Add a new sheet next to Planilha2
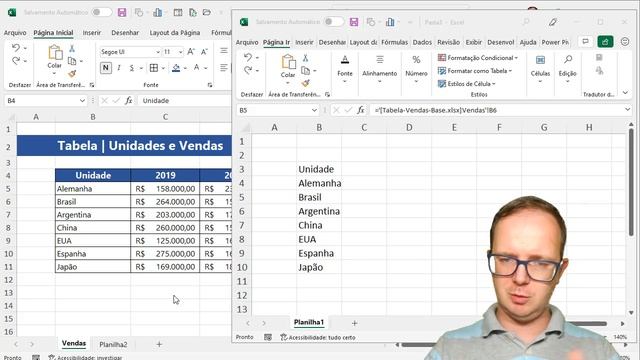The image size is (640, 360). pos(159,344)
